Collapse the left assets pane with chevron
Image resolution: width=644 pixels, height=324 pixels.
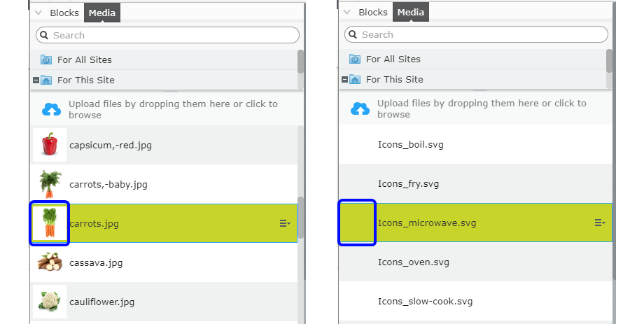[x=38, y=13]
